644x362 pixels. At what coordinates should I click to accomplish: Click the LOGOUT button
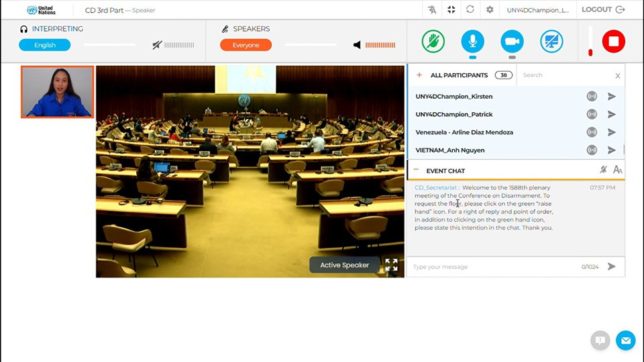click(x=602, y=10)
